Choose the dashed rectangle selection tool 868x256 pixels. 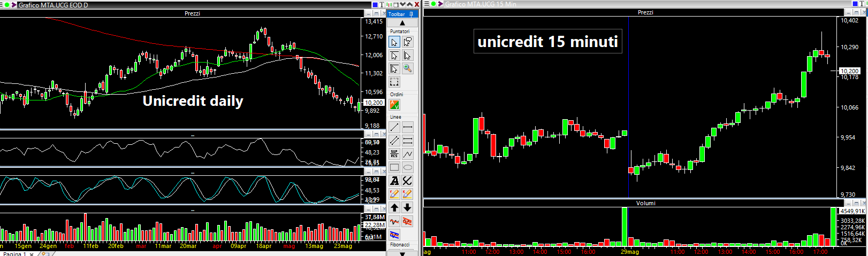pos(394,82)
